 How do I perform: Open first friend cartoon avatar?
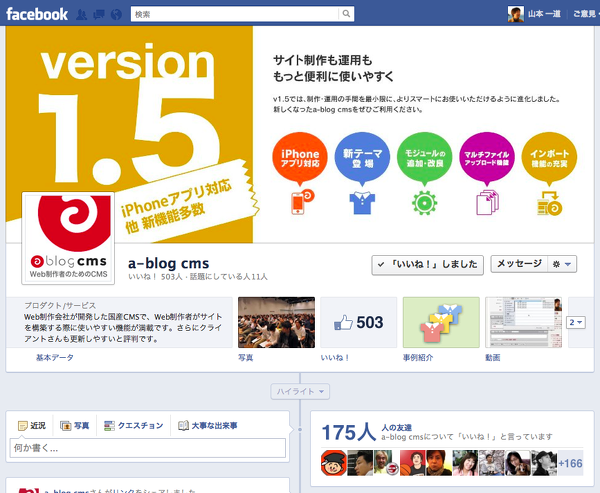334,463
